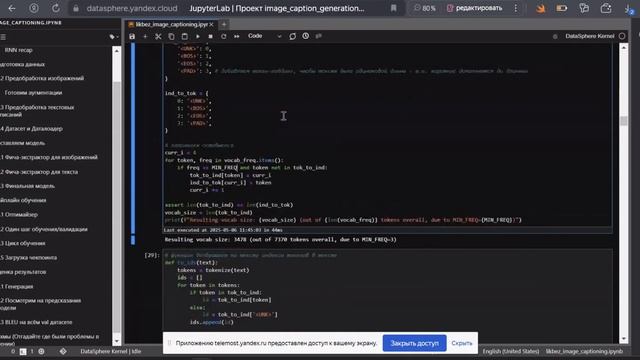Restart the kernel
This screenshot has width=640, height=360.
[x=224, y=36]
